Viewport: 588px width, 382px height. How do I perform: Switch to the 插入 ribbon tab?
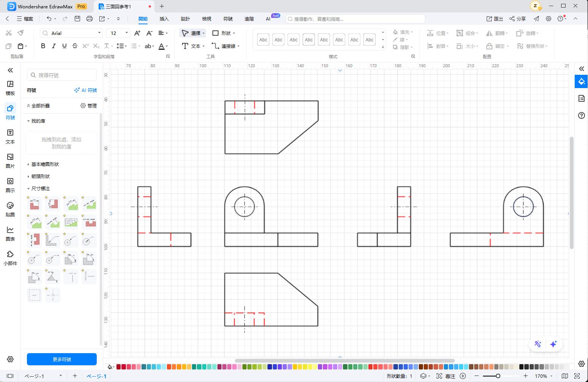(164, 19)
